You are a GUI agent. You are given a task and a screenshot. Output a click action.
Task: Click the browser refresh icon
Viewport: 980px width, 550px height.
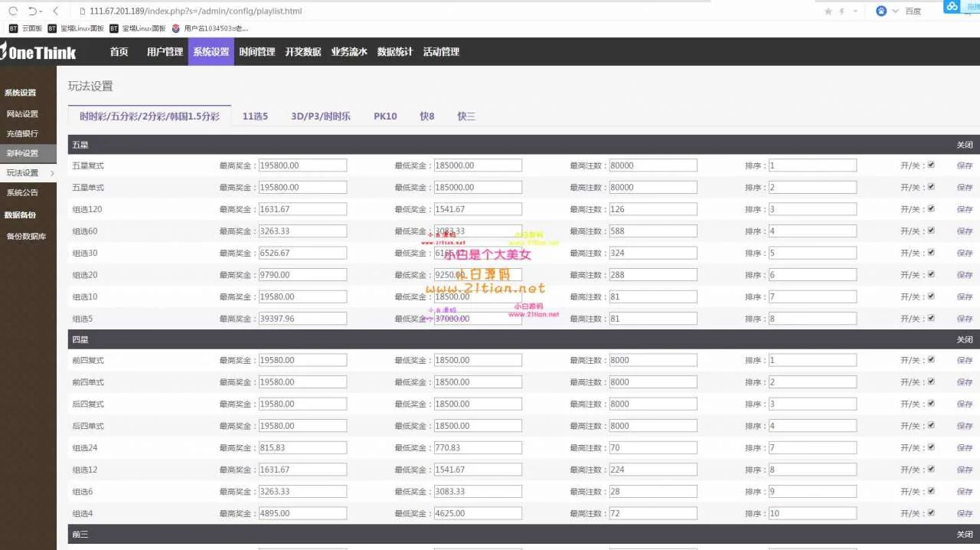click(x=13, y=11)
